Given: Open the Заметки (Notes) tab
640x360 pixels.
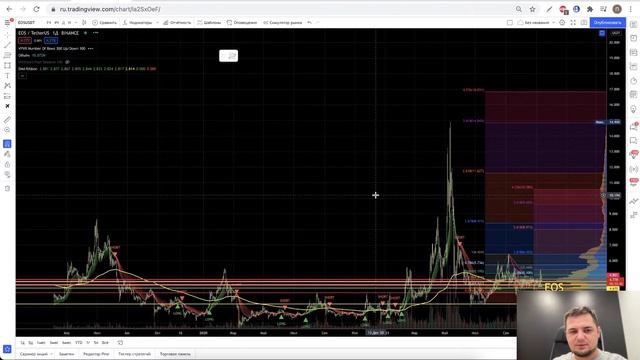Looking at the screenshot, I should coord(67,354).
